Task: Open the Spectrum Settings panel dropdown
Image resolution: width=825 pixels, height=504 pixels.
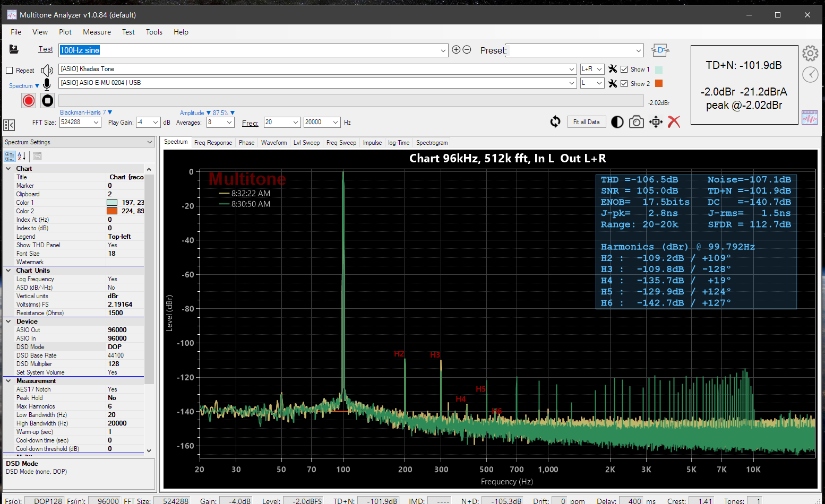Action: [x=150, y=142]
